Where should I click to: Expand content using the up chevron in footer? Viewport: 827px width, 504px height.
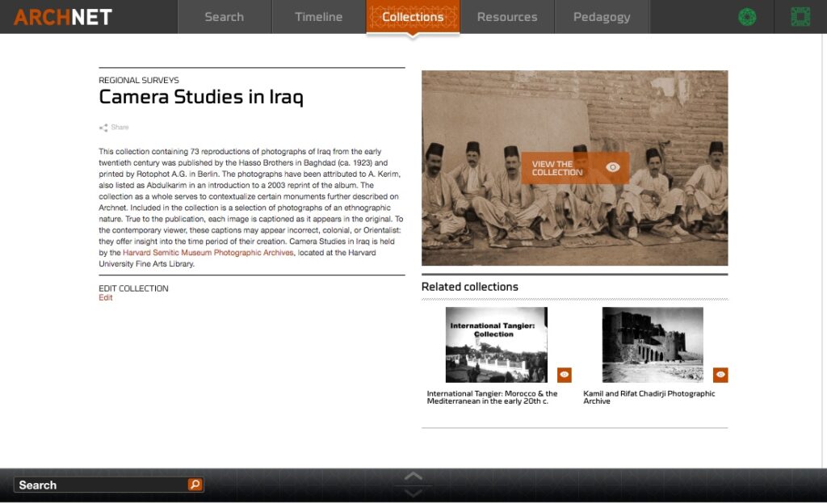(x=413, y=477)
